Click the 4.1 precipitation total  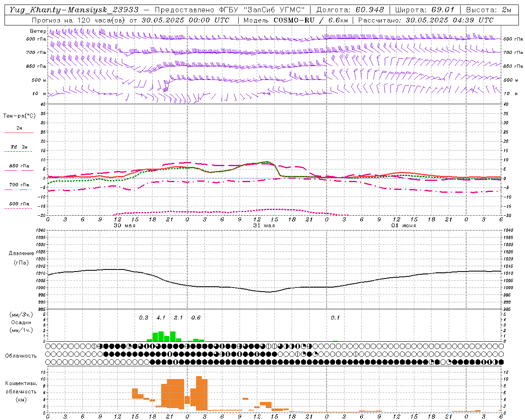161,318
